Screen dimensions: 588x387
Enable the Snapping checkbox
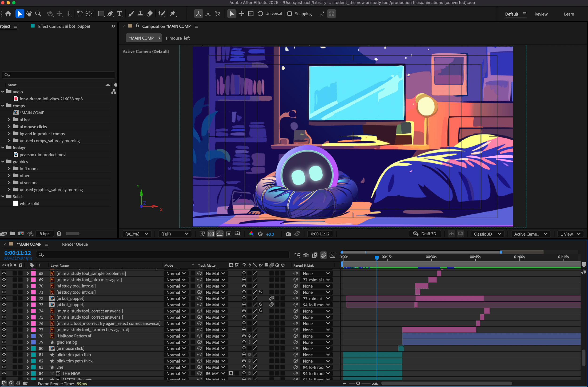coord(290,14)
